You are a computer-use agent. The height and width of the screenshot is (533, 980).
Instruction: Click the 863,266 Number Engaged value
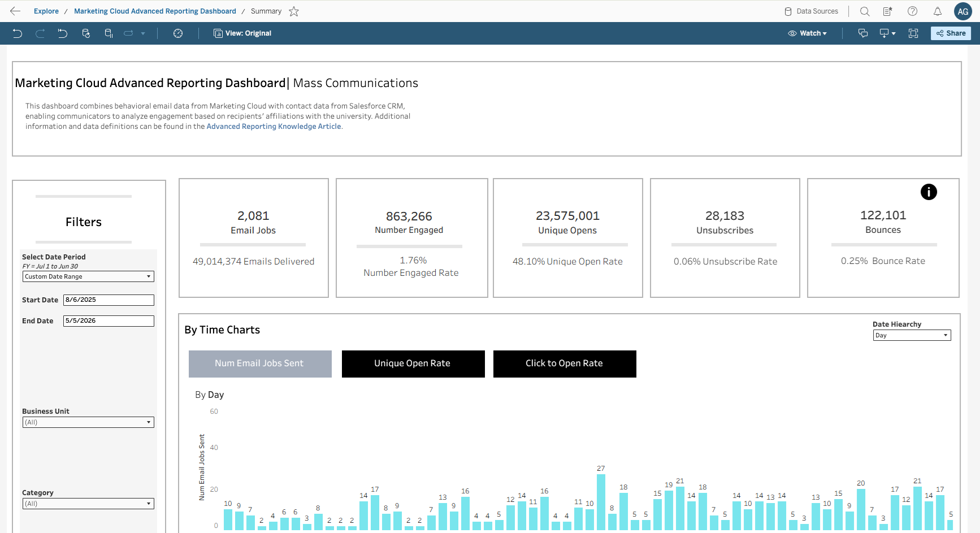(x=409, y=216)
